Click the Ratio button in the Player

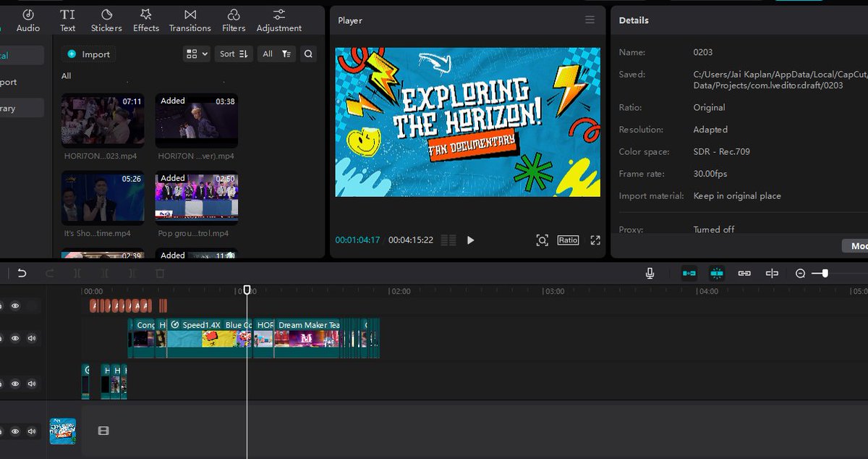pyautogui.click(x=568, y=240)
